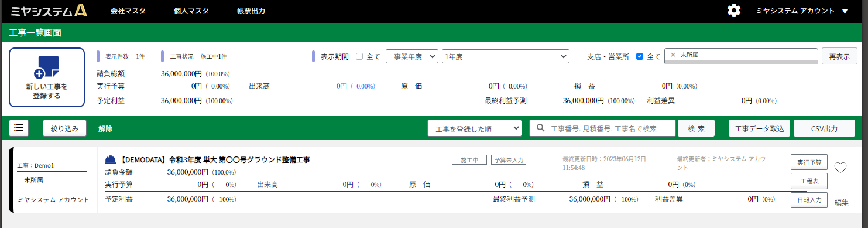Click magnifier icon in search box
Screen dimensions: 868x228
pyautogui.click(x=541, y=128)
